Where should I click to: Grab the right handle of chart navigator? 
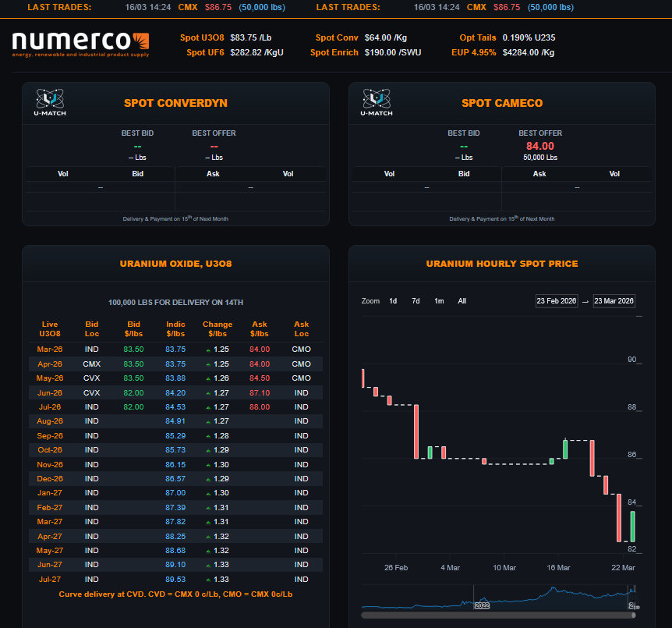point(635,597)
